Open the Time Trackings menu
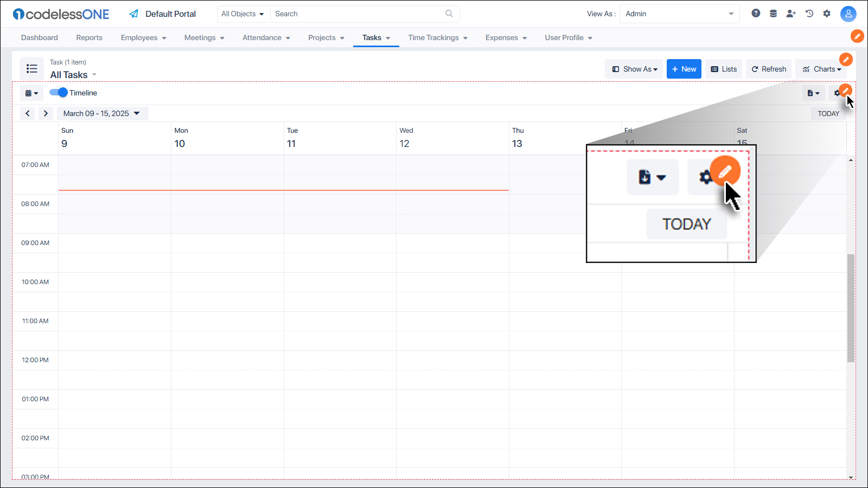868x488 pixels. (438, 38)
